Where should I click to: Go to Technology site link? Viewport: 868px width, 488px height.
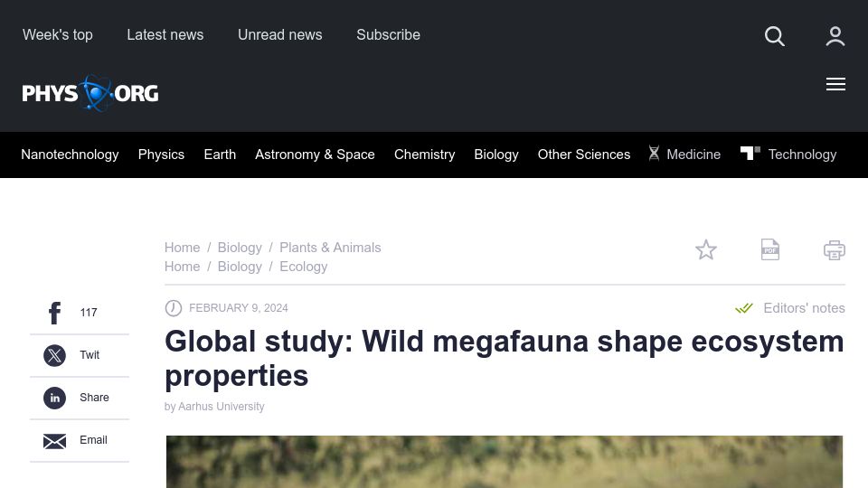802,155
